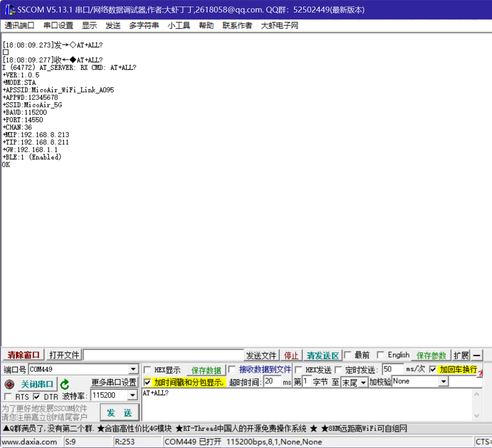Open the 末尾 byte range dropdown
The width and height of the screenshot is (492, 448).
point(363,382)
